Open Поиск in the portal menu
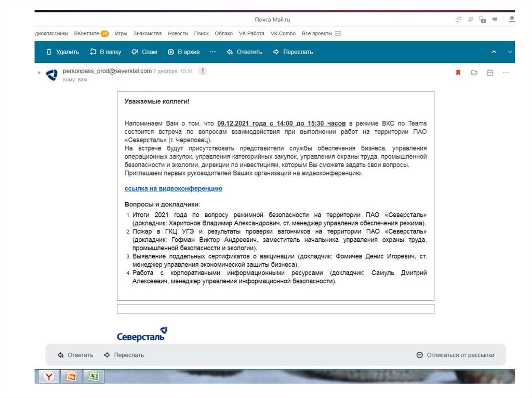The width and height of the screenshot is (532, 398). (x=201, y=34)
